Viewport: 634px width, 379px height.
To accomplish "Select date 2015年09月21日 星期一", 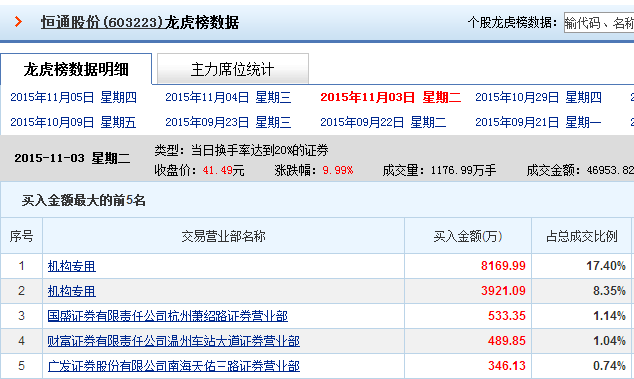I will 538,122.
